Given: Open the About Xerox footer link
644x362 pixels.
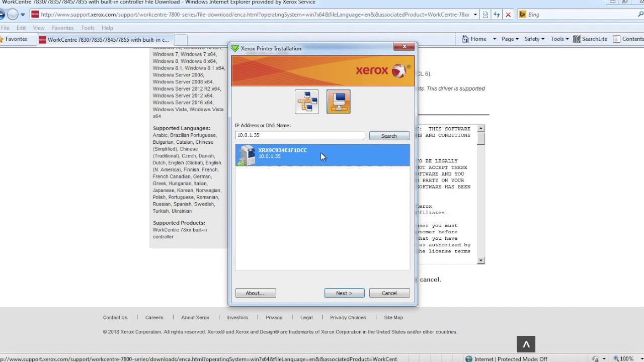Looking at the screenshot, I should (195, 317).
